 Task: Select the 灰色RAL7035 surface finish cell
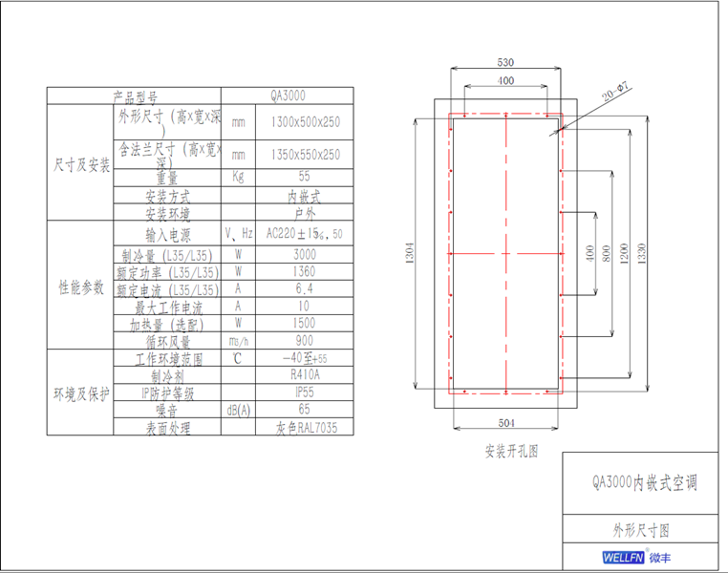[304, 428]
